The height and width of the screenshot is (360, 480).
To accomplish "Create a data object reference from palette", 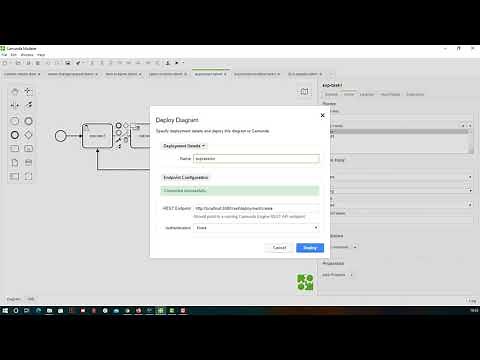I will point(15,163).
